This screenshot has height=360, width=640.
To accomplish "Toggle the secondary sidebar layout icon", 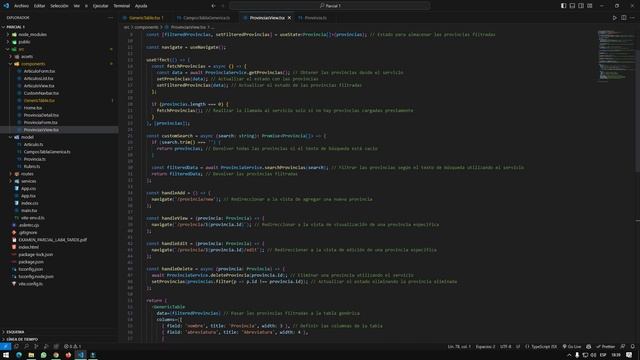I will [581, 6].
